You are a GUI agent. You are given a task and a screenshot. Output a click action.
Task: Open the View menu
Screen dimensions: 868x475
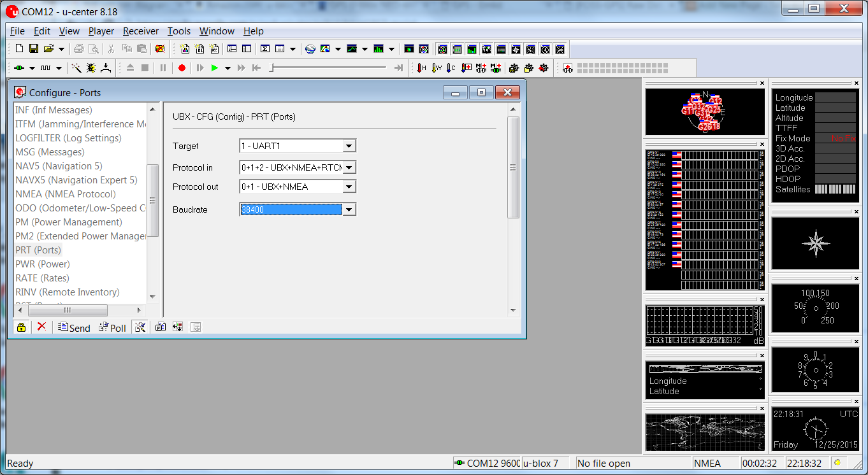point(69,31)
